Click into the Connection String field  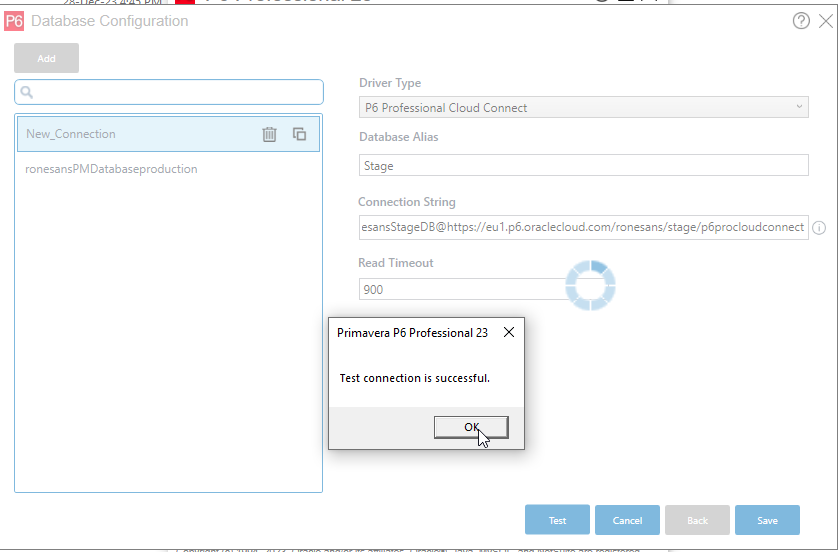pyautogui.click(x=583, y=227)
